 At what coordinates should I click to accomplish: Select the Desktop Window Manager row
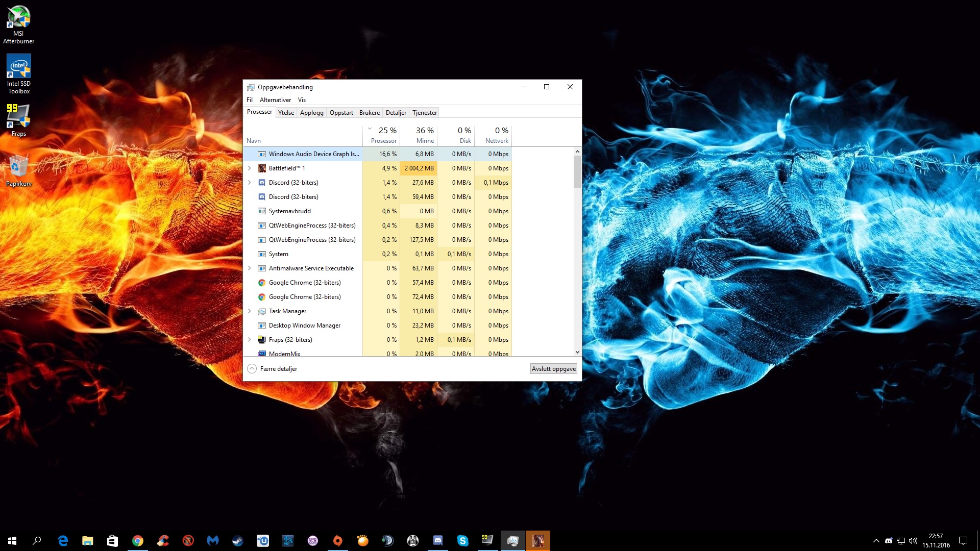coord(378,325)
